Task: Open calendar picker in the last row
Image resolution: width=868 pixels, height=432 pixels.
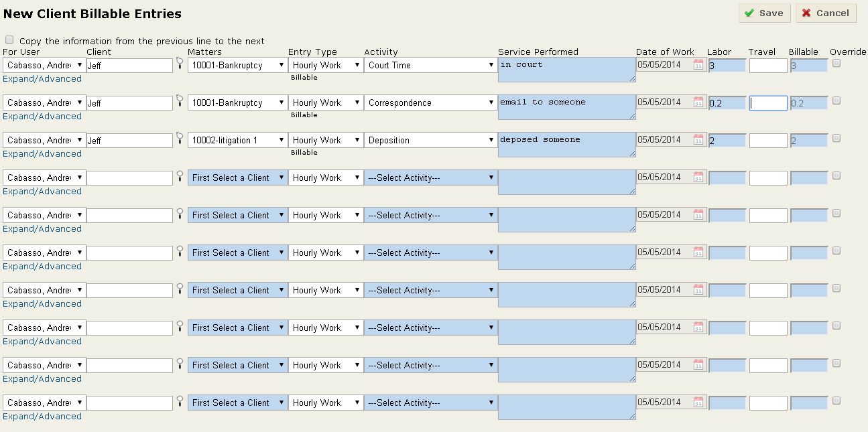Action: pyautogui.click(x=698, y=403)
